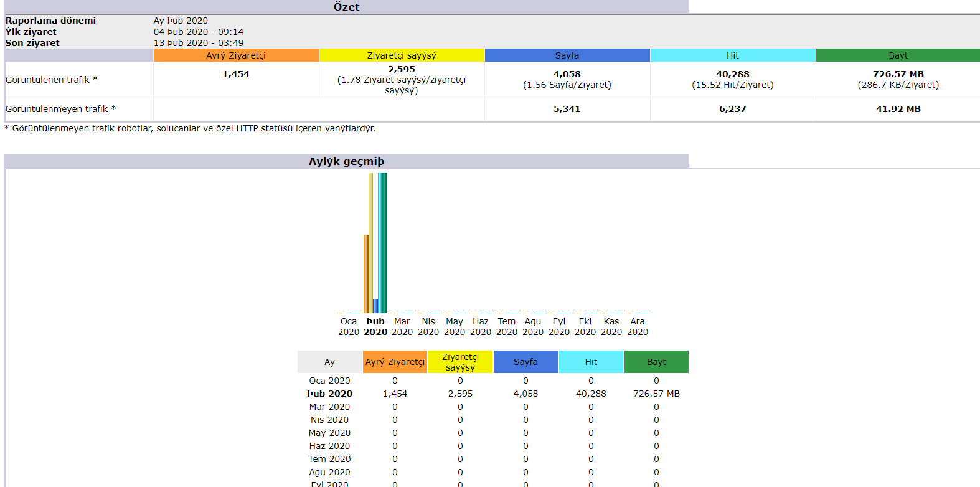Screen dimensions: 980x487
Task: Click the "Mar 2020" label under the chart
Action: (402, 327)
